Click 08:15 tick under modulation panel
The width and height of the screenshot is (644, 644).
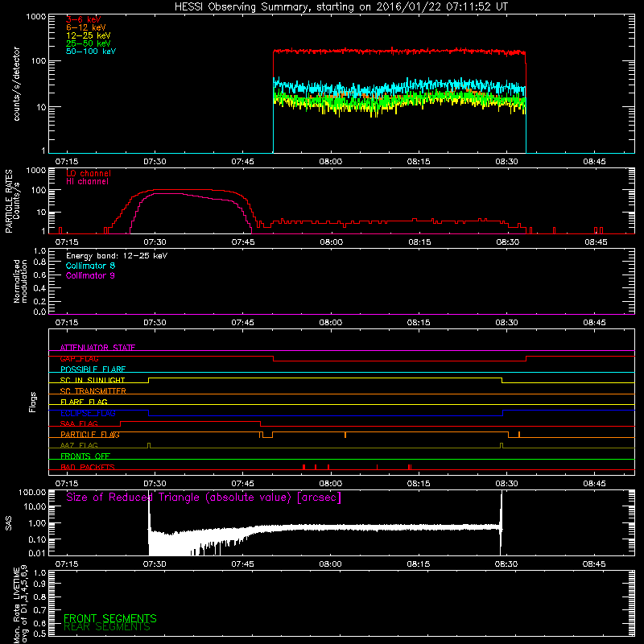[x=419, y=323]
